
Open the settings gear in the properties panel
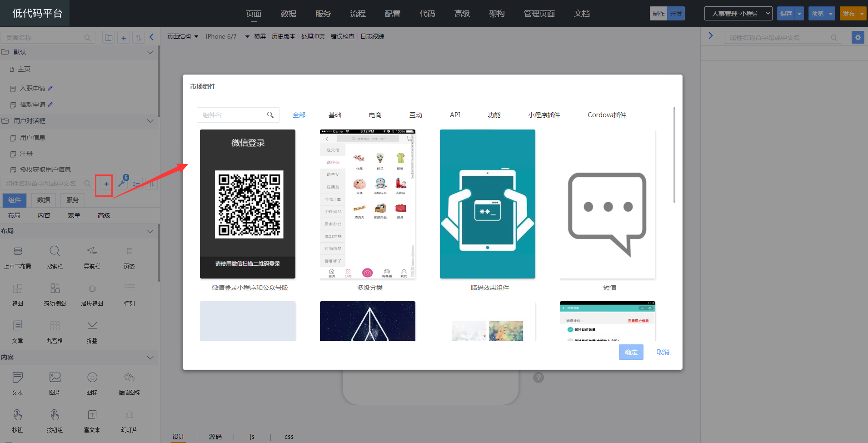[858, 38]
